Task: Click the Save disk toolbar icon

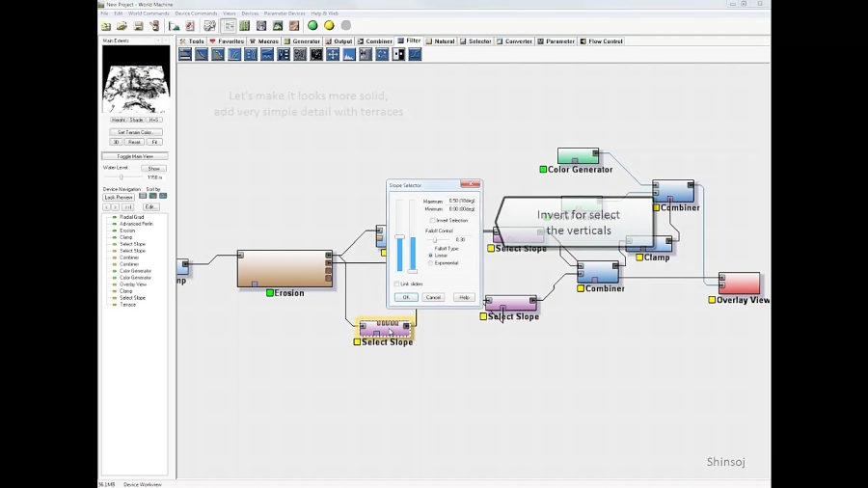Action: (x=138, y=26)
